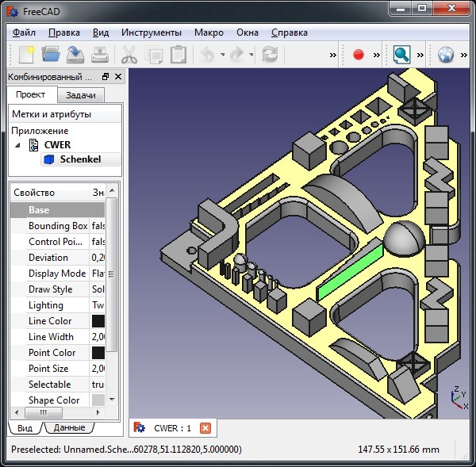The image size is (476, 467).
Task: Open the Макро menu
Action: tap(209, 33)
